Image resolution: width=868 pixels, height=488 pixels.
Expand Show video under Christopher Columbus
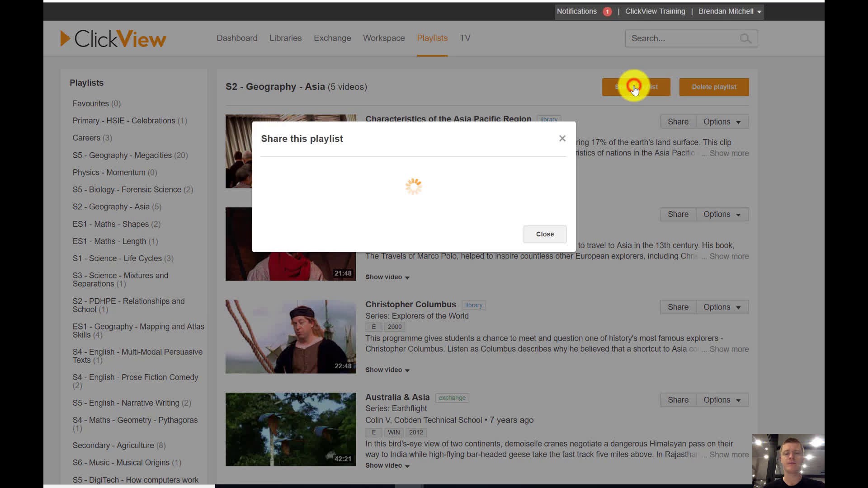point(387,370)
